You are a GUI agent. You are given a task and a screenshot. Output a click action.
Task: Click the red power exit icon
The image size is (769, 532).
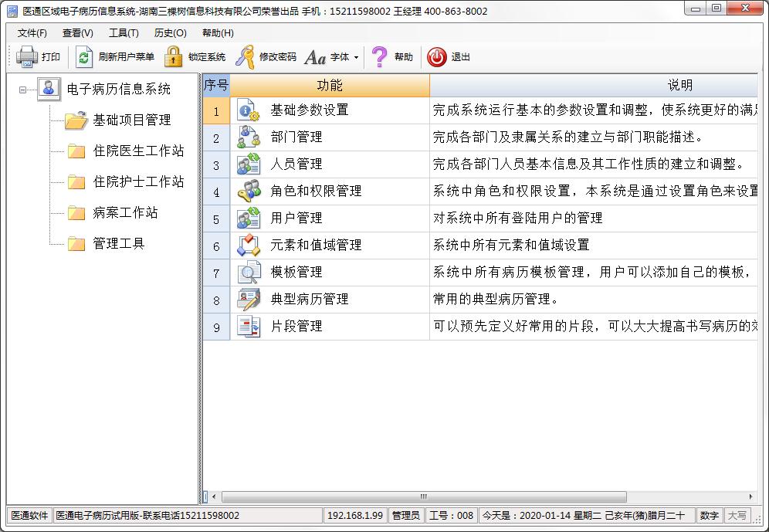436,57
